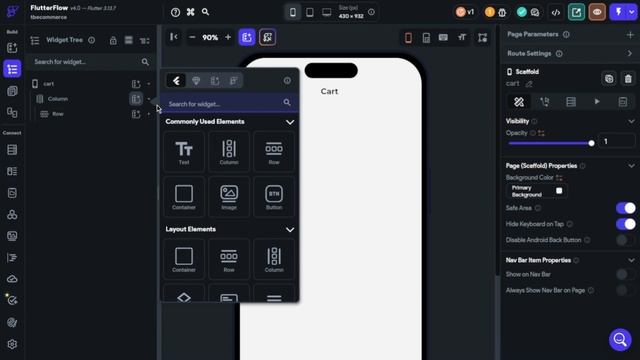Open dropdown arrow next to lightning button
This screenshot has width=640, height=360.
[631, 12]
